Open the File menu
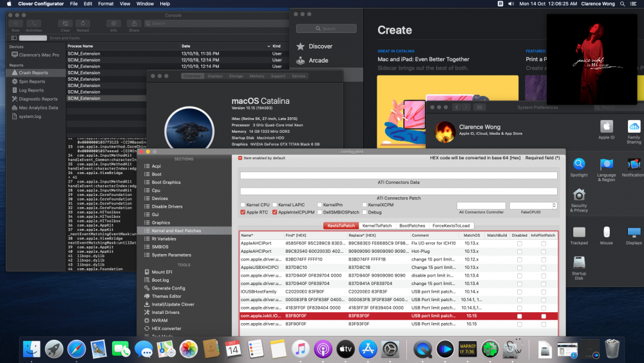This screenshot has height=363, width=644. pyautogui.click(x=73, y=4)
